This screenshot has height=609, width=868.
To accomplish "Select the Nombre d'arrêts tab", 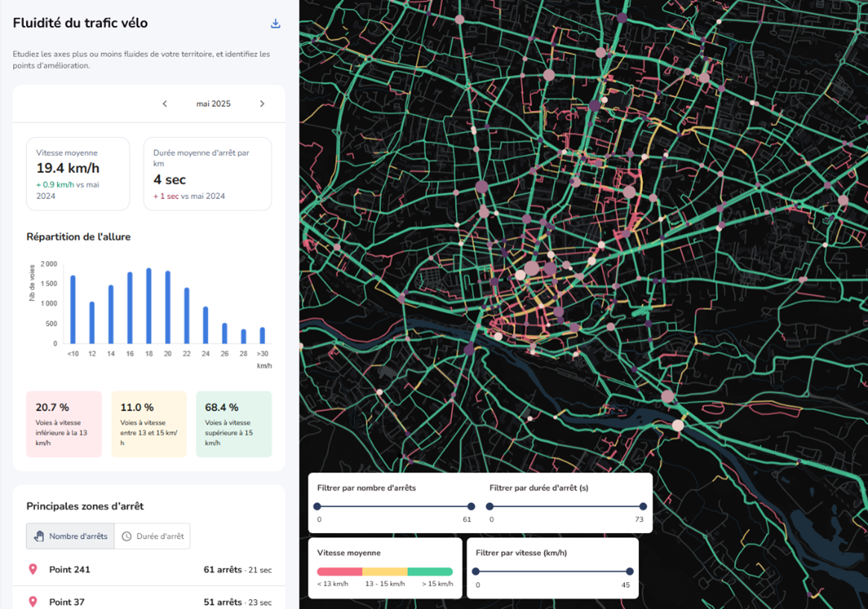I will (x=71, y=536).
